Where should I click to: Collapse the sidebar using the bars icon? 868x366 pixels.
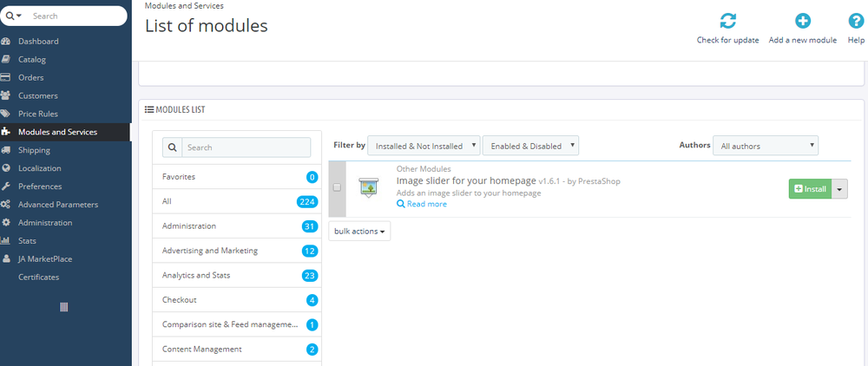63,307
